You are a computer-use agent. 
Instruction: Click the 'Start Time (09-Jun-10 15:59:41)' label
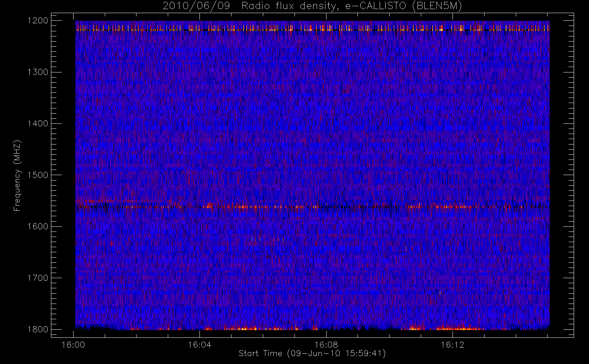(x=312, y=353)
